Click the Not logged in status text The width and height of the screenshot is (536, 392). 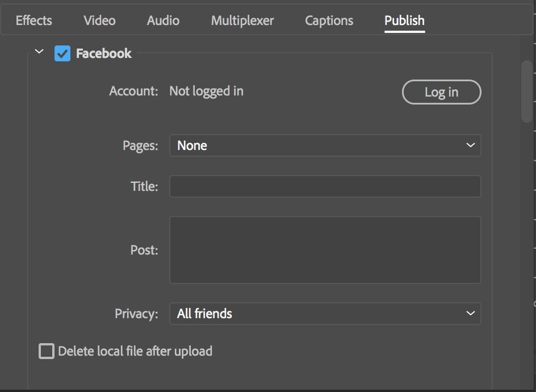207,91
